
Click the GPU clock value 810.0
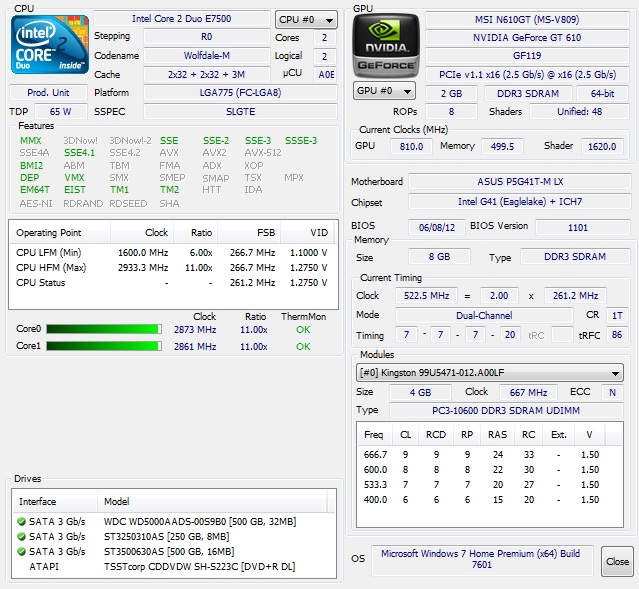(411, 146)
